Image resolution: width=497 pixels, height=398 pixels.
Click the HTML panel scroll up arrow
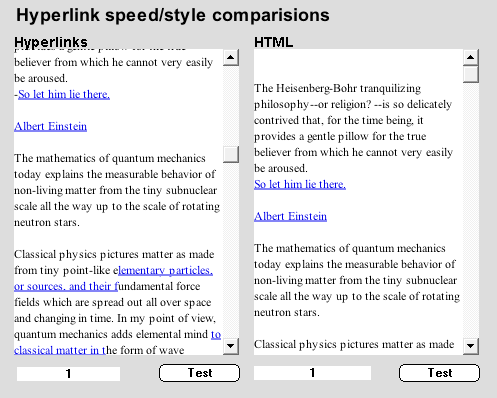[471, 57]
